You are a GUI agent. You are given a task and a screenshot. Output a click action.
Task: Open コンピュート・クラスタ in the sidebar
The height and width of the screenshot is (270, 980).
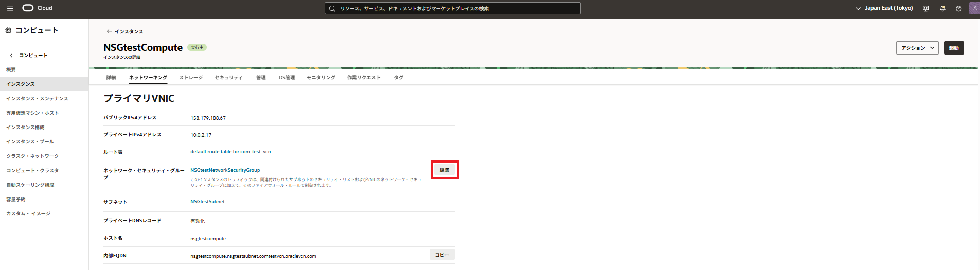32,170
